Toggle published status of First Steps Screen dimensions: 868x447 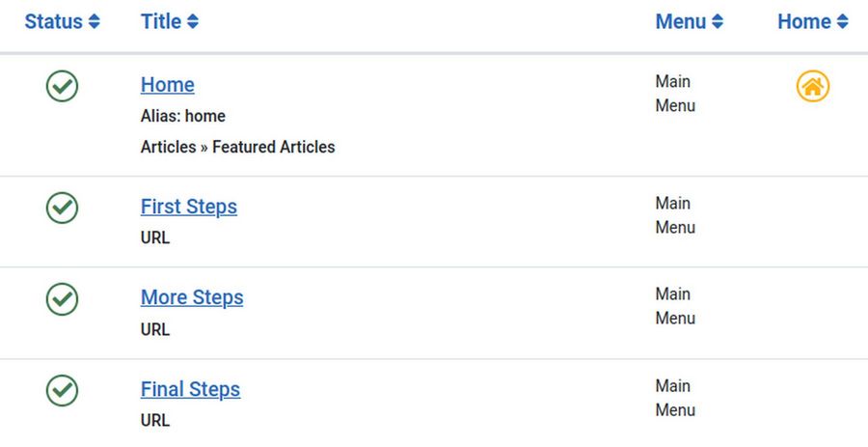[x=62, y=208]
